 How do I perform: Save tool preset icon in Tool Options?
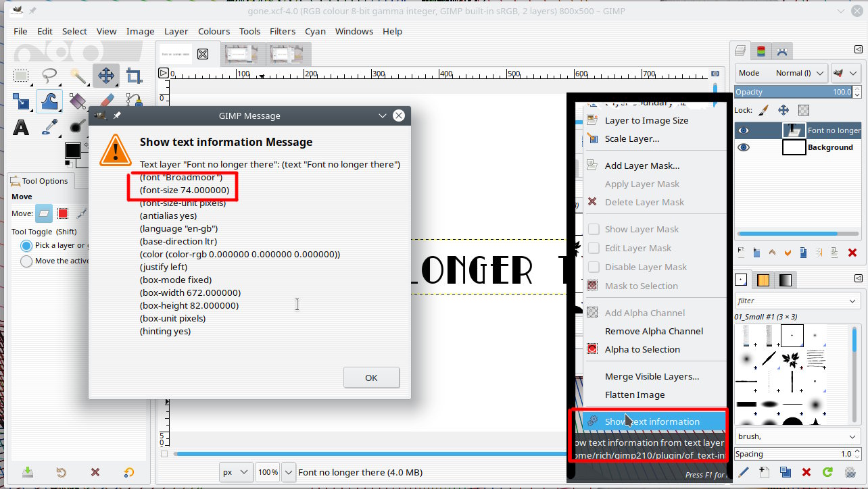pos(28,472)
